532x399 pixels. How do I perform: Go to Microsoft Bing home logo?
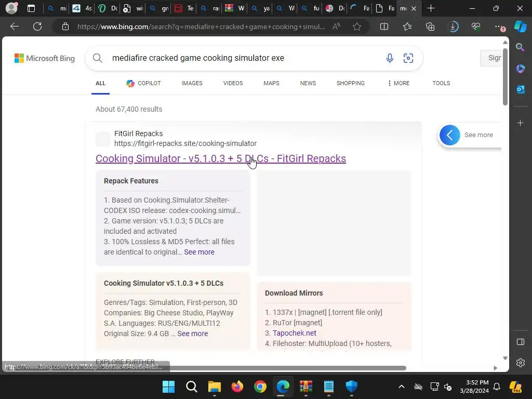pos(45,58)
